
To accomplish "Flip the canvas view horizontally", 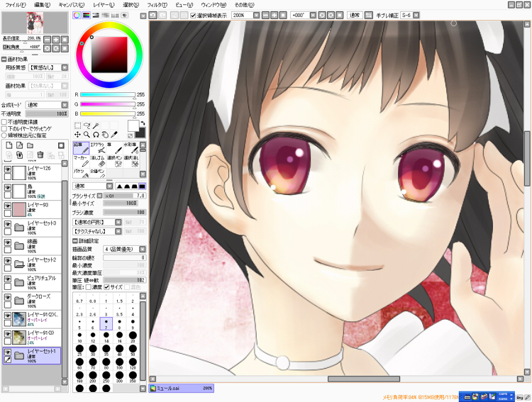I will point(368,16).
